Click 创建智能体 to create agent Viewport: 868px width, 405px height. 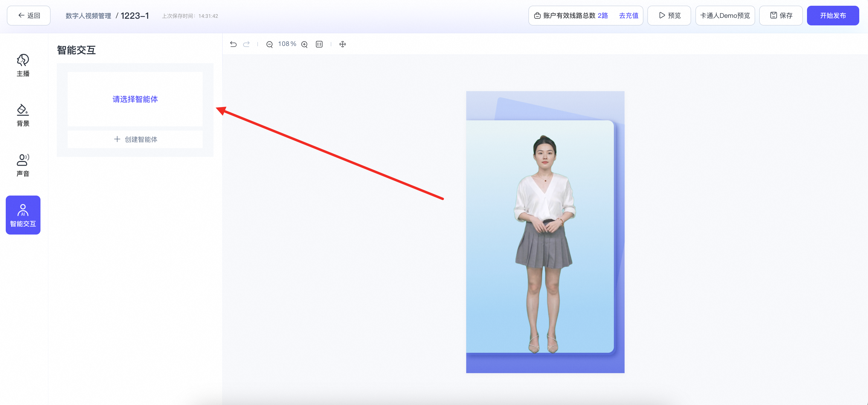135,139
